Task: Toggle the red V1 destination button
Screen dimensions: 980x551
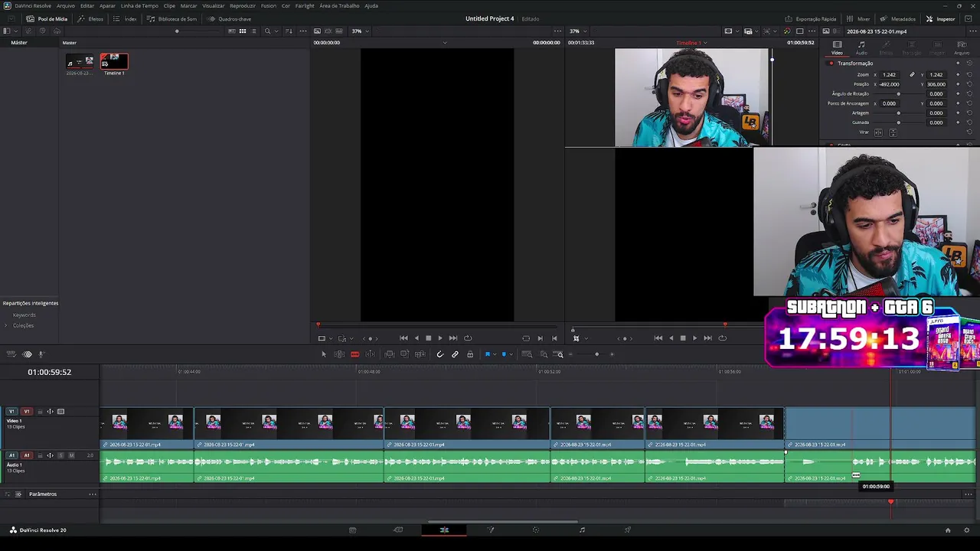Action: (x=27, y=412)
